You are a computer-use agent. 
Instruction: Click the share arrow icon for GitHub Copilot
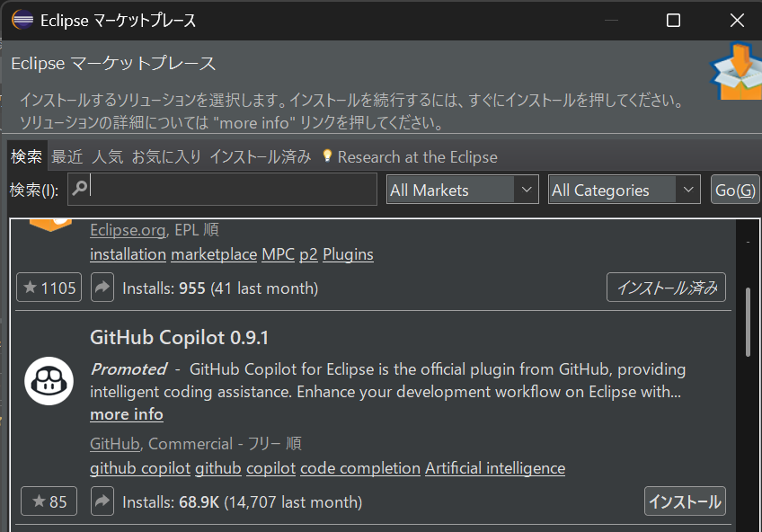coord(102,501)
